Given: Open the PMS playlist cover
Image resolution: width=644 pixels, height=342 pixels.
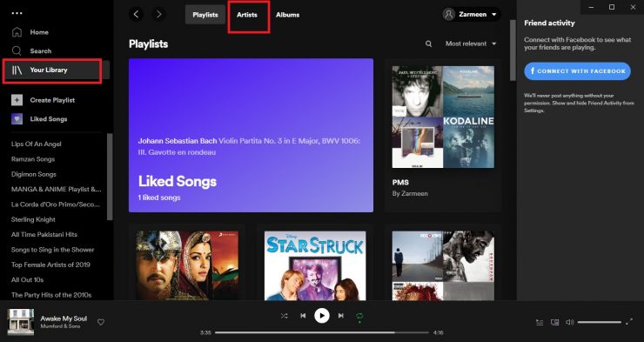Looking at the screenshot, I should (x=443, y=117).
